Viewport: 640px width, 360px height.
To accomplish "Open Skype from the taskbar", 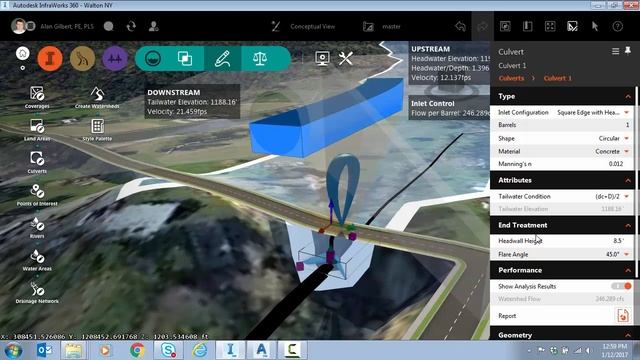I will pyautogui.click(x=168, y=350).
